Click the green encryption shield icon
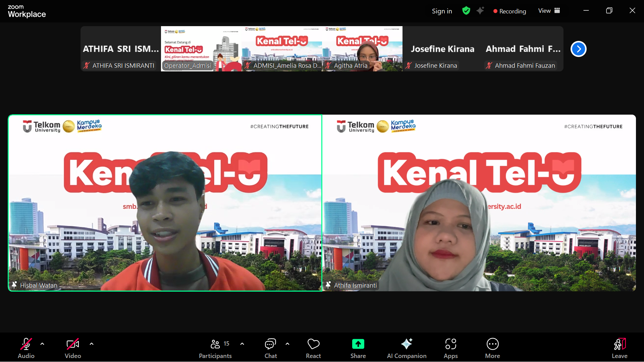The width and height of the screenshot is (644, 362). (466, 11)
